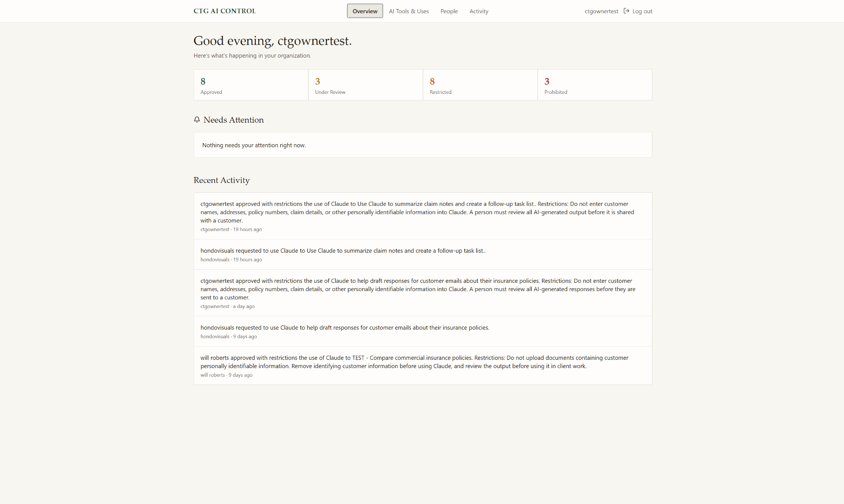Viewport: 844px width, 504px height.
Task: Click the ctgownertest username in header
Action: click(601, 11)
